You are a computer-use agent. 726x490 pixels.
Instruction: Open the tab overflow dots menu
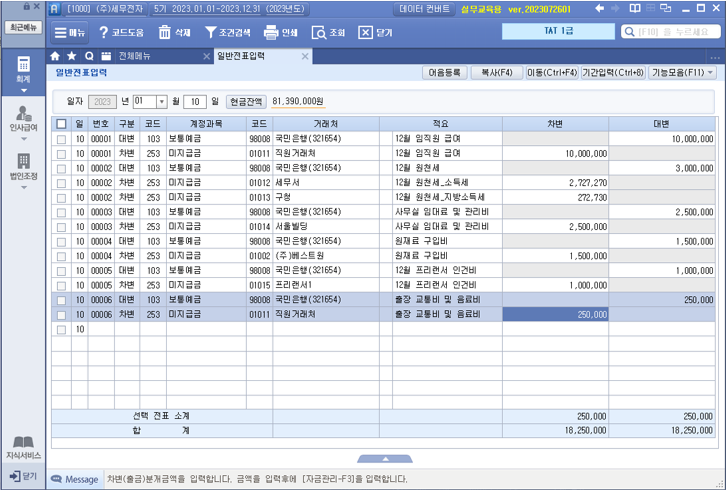coord(715,58)
